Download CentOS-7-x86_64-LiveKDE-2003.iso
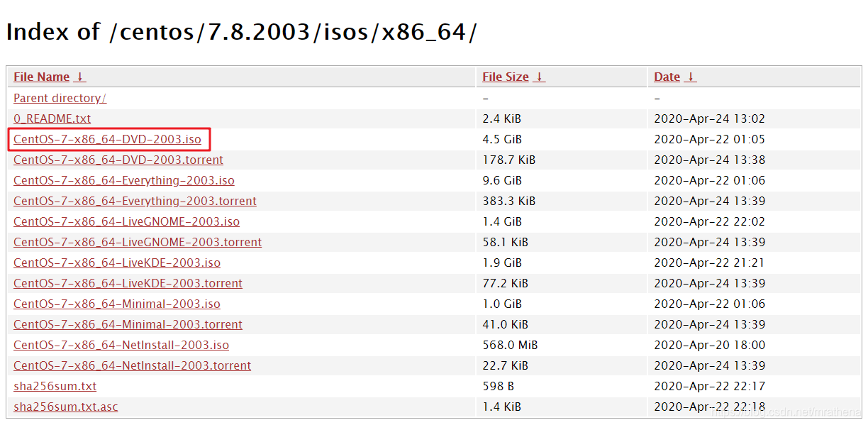Screen dimensions: 868x425 117,263
